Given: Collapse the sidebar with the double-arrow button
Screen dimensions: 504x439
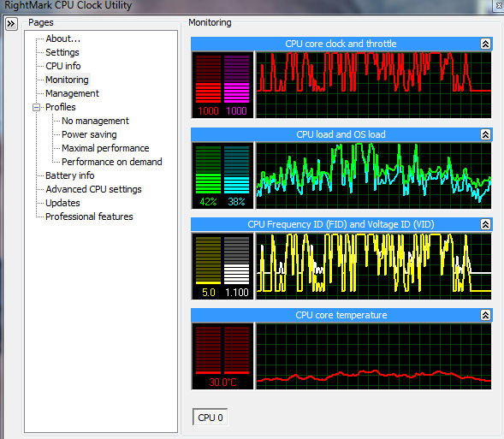Looking at the screenshot, I should pyautogui.click(x=11, y=24).
